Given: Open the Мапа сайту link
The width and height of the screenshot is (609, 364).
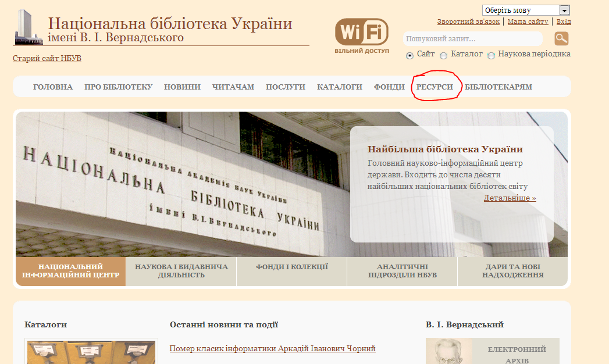Looking at the screenshot, I should [x=528, y=22].
